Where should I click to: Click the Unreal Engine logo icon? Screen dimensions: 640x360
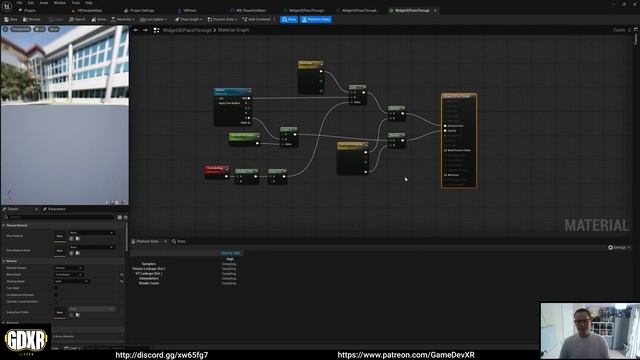pos(7,7)
